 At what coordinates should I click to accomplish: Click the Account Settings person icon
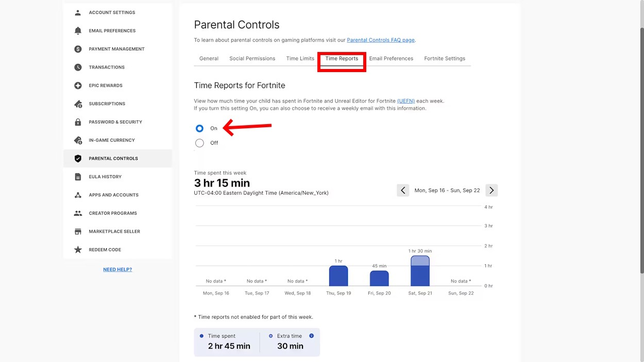(x=78, y=12)
